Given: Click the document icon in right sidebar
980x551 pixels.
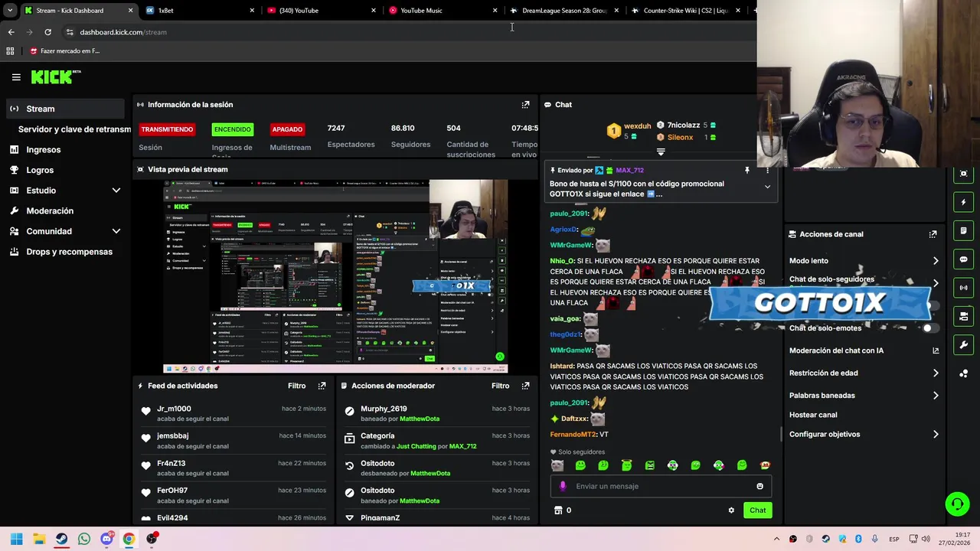Looking at the screenshot, I should click(963, 230).
